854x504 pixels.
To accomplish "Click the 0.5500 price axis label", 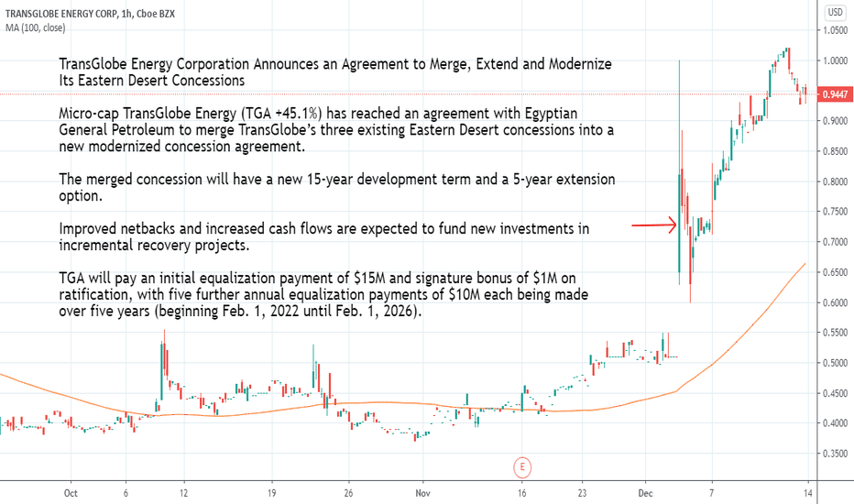I will 835,333.
